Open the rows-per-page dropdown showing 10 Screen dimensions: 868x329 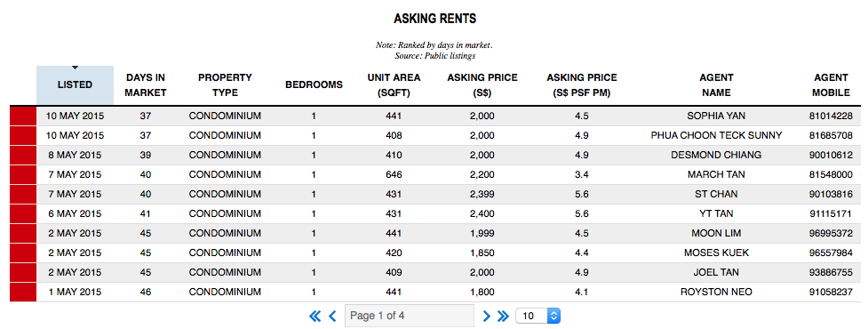[x=538, y=317]
